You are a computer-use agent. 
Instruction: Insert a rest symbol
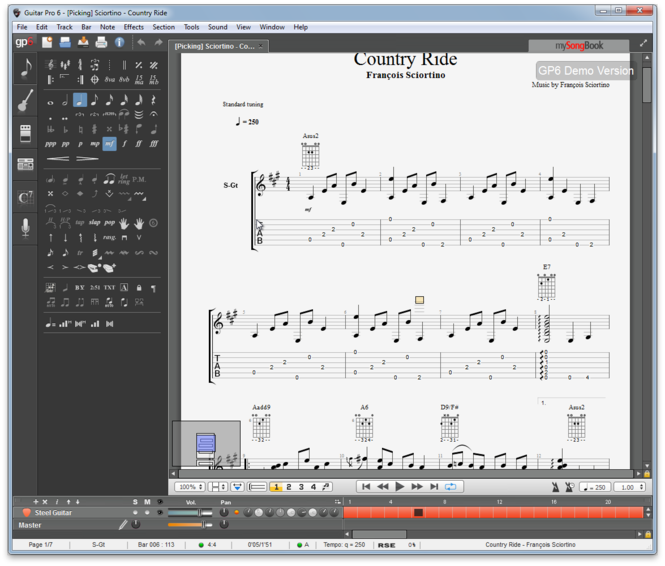click(154, 100)
